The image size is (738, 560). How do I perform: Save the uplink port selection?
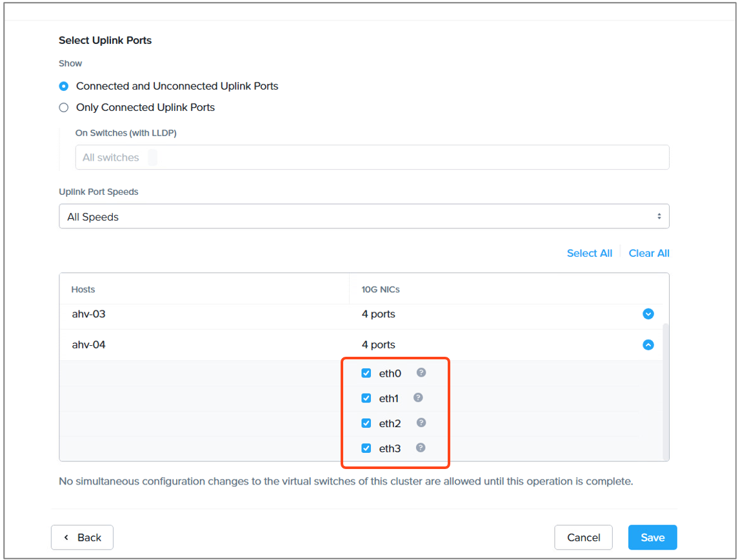click(652, 537)
